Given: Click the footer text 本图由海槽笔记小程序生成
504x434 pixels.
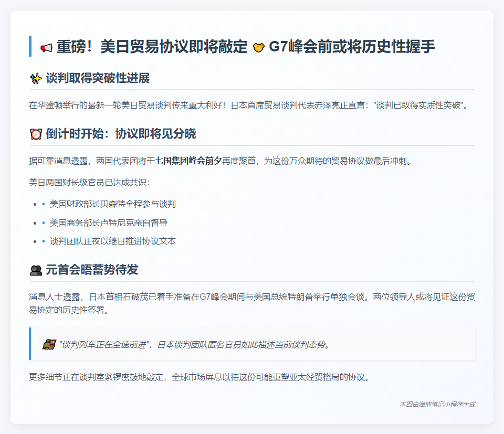Looking at the screenshot, I should (x=437, y=405).
